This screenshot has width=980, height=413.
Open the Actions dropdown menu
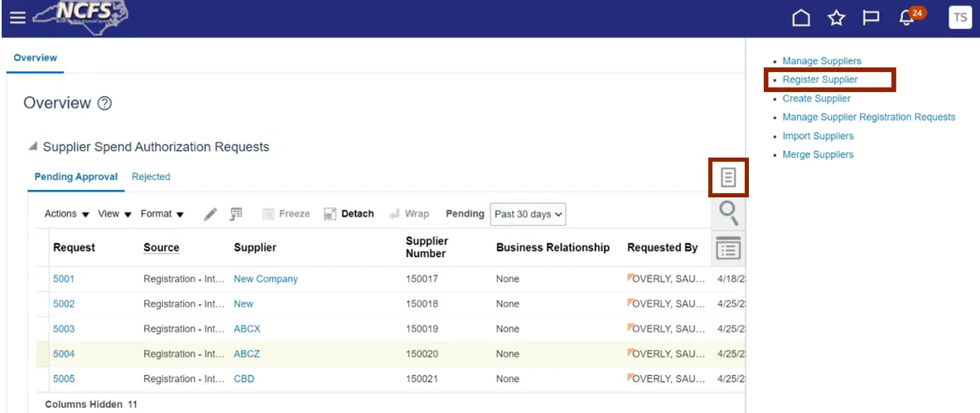[66, 214]
